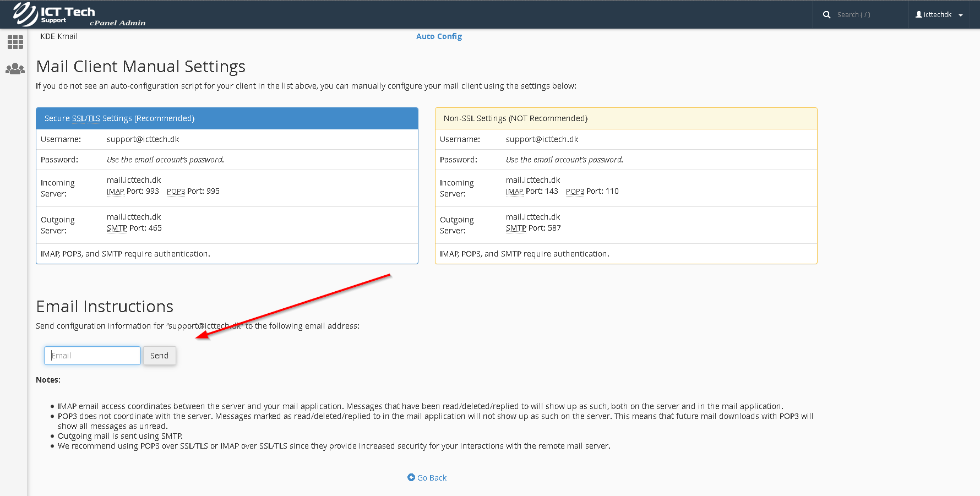Click the search magnifier icon

point(826,15)
